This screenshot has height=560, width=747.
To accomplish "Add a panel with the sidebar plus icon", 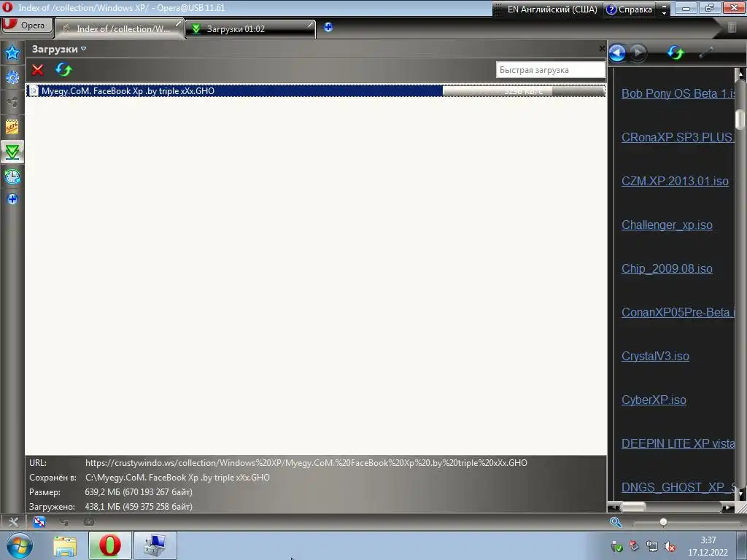I will pyautogui.click(x=12, y=199).
